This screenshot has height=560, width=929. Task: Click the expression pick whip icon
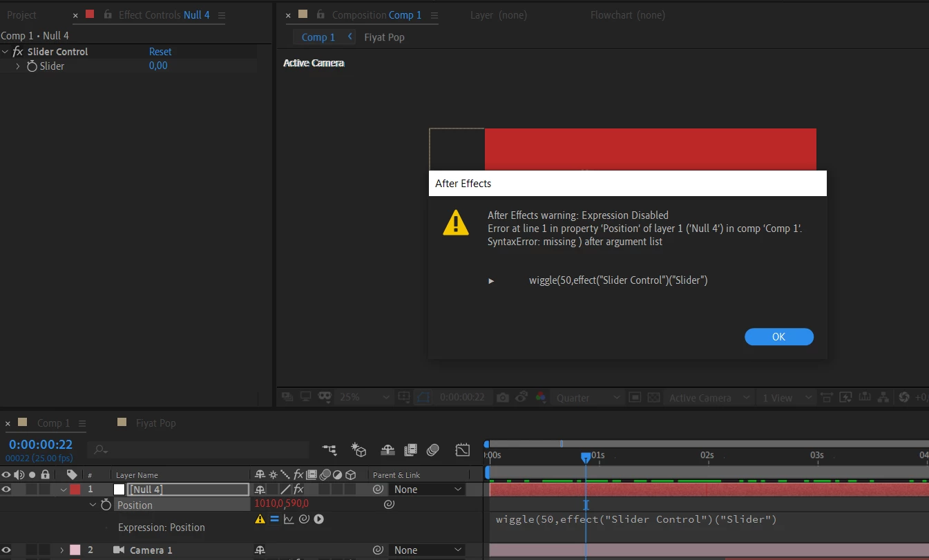[304, 519]
